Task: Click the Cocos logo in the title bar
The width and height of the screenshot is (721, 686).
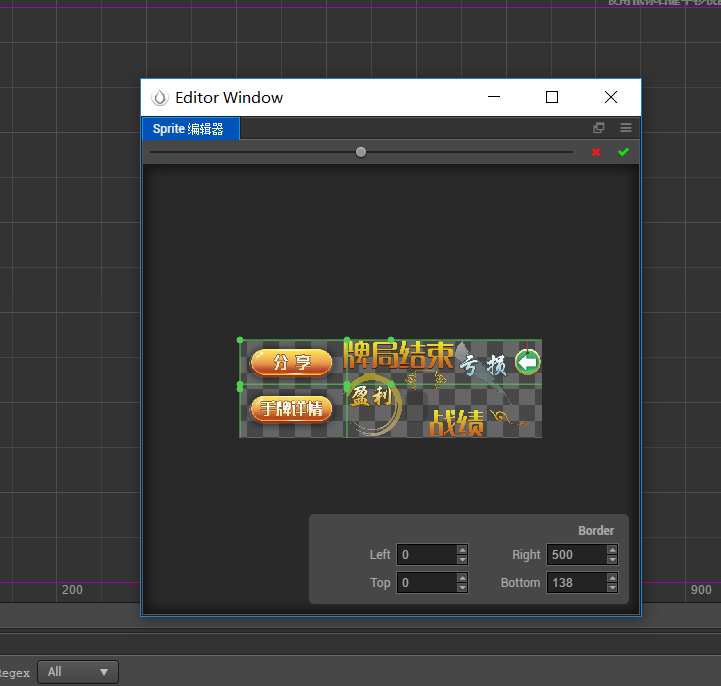Action: (x=159, y=97)
